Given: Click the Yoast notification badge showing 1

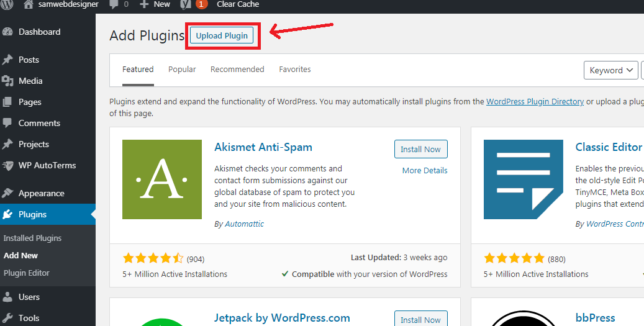Looking at the screenshot, I should (x=201, y=4).
